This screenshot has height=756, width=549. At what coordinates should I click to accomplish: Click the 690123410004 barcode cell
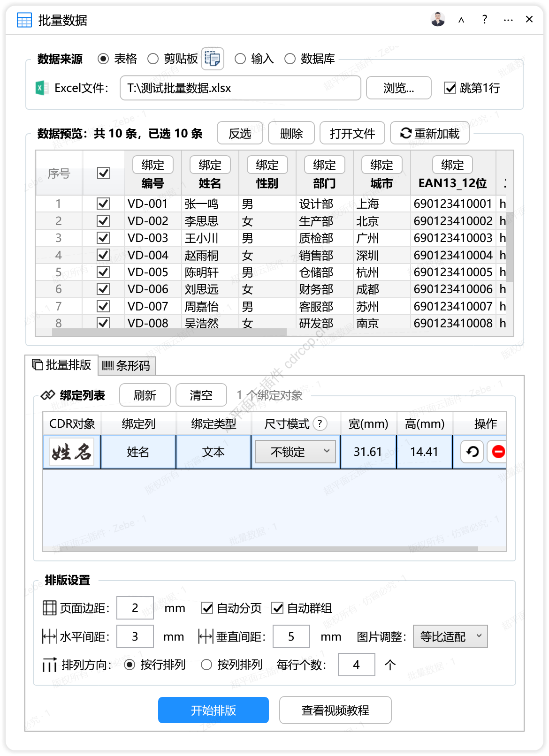coord(453,255)
